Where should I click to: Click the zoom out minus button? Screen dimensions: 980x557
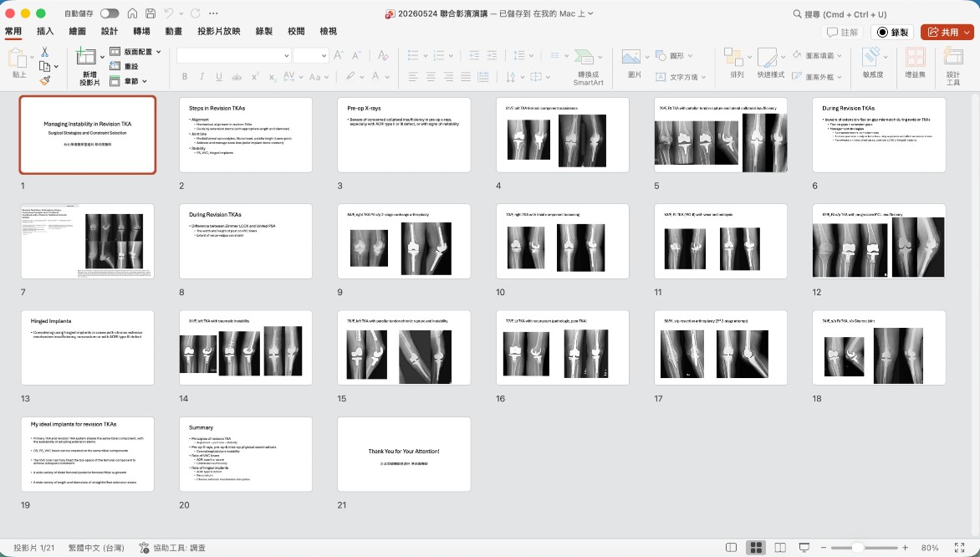(x=824, y=548)
